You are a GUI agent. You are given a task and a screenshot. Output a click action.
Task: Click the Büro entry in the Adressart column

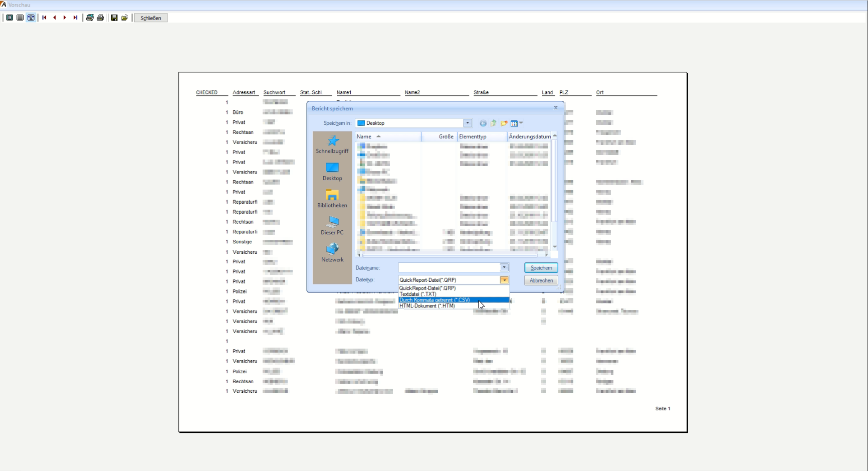tap(238, 112)
